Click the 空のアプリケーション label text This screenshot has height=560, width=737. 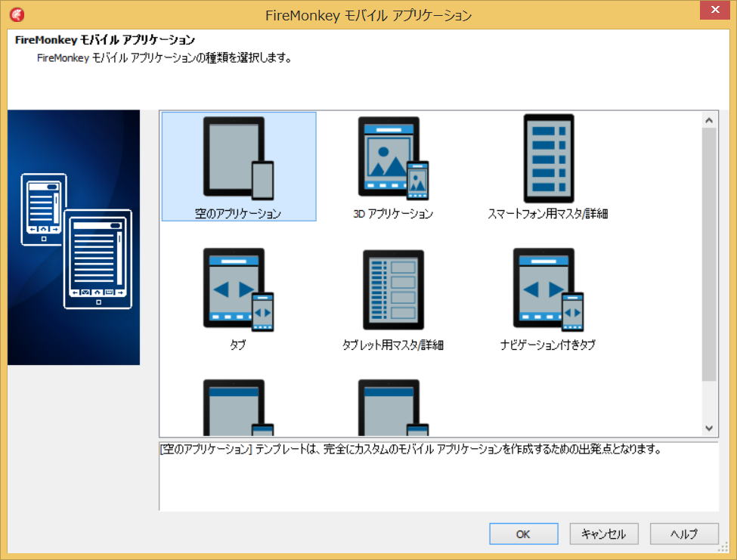tap(238, 214)
